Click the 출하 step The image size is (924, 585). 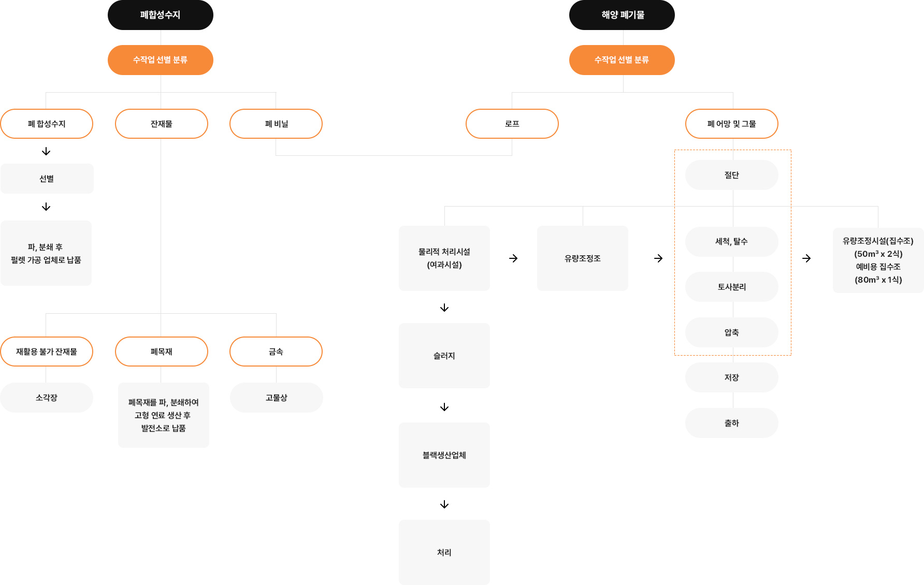pyautogui.click(x=732, y=423)
